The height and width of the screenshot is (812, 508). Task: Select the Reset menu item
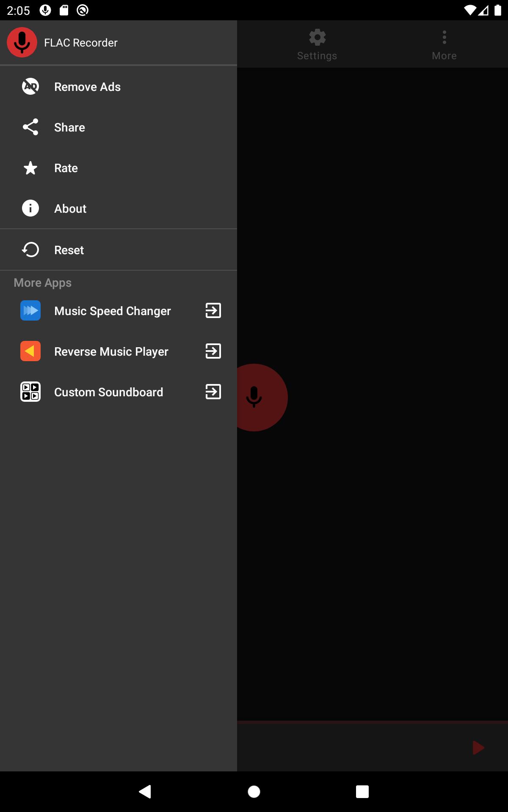pos(119,250)
